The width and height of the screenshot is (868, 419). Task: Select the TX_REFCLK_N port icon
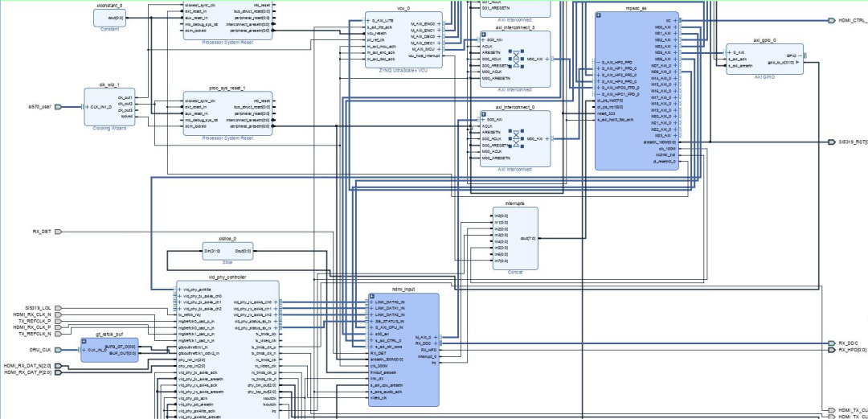click(x=58, y=335)
